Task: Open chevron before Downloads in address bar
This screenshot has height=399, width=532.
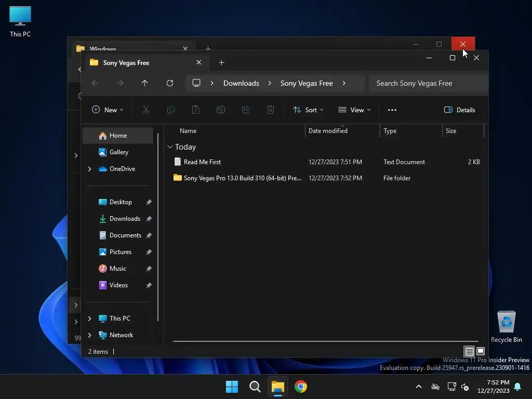Action: pos(212,83)
